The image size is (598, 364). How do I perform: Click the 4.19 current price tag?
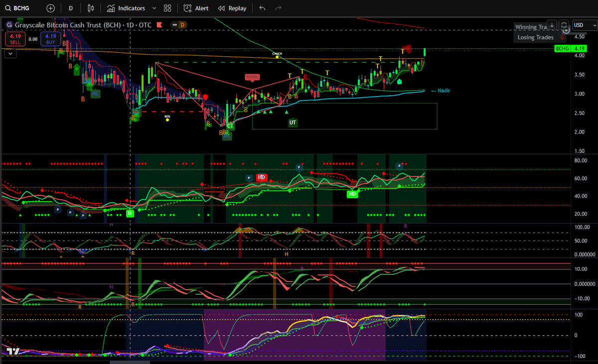coord(579,48)
